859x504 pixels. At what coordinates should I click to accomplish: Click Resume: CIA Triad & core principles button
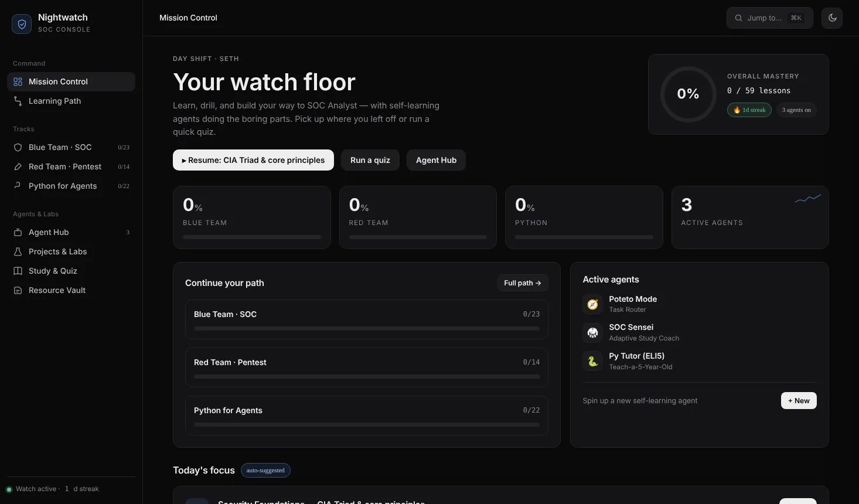pos(253,160)
